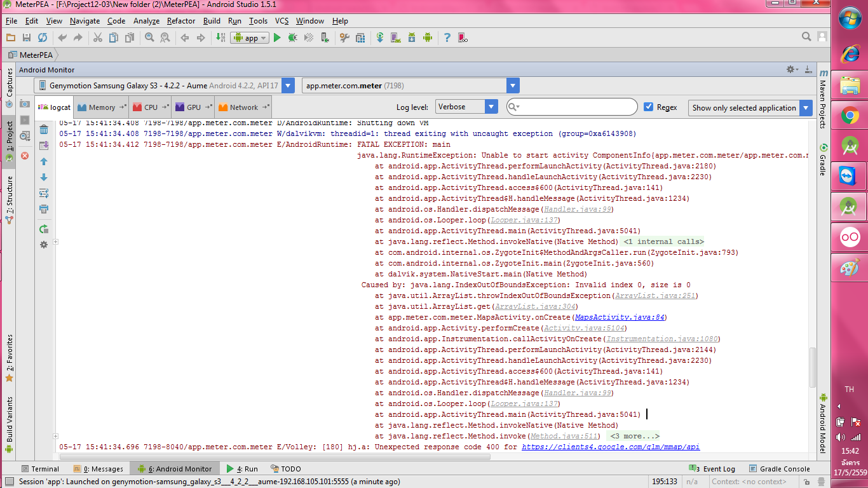Click the Cut scissors icon
Image resolution: width=868 pixels, height=488 pixels.
click(98, 38)
